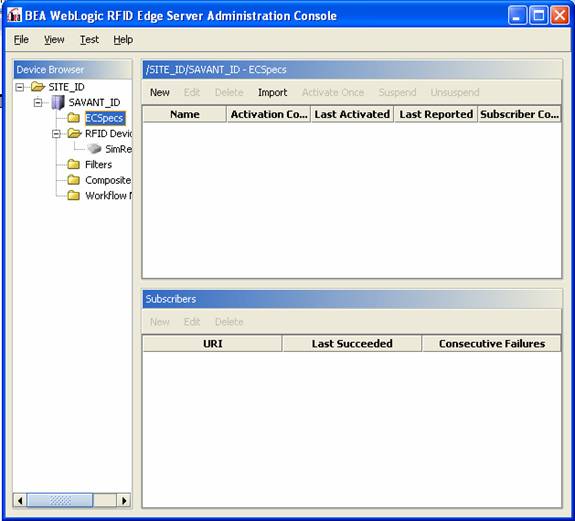
Task: Click the Subscriber Co... column header
Action: click(519, 114)
